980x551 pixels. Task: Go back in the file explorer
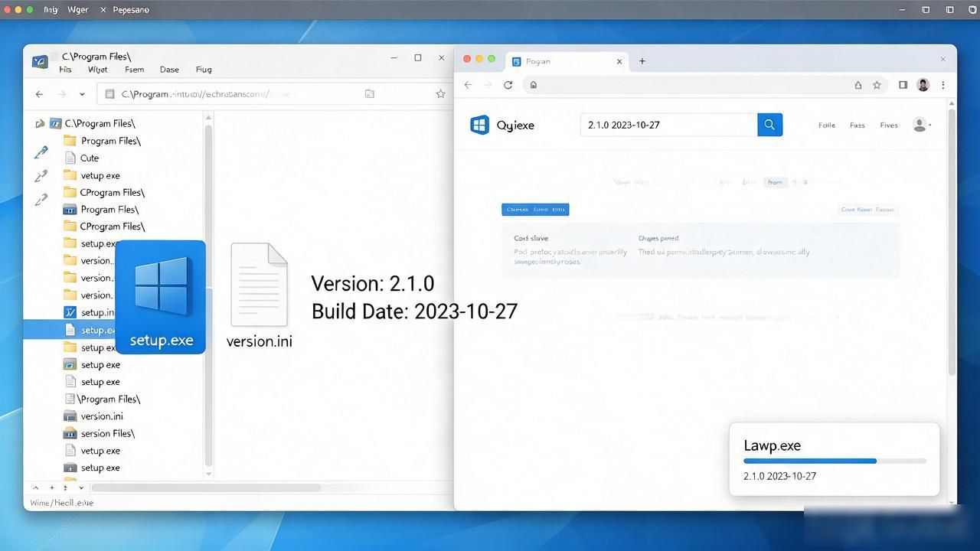click(39, 94)
